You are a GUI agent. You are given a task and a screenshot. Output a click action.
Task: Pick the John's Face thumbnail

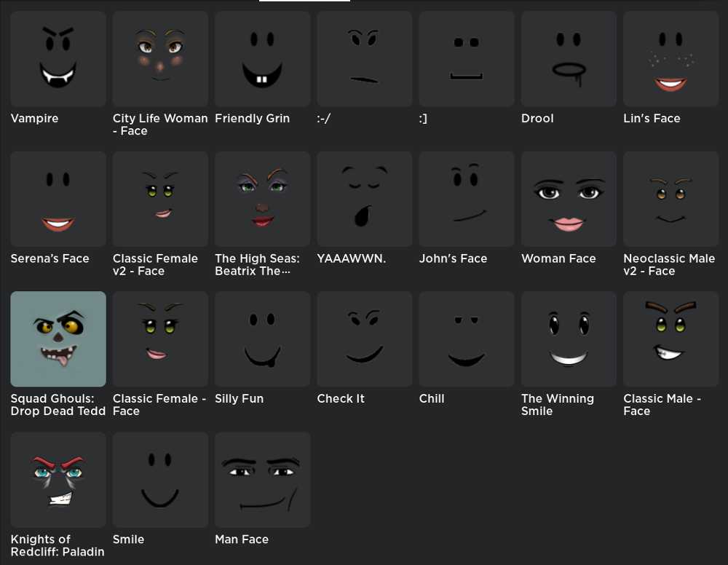pos(467,199)
